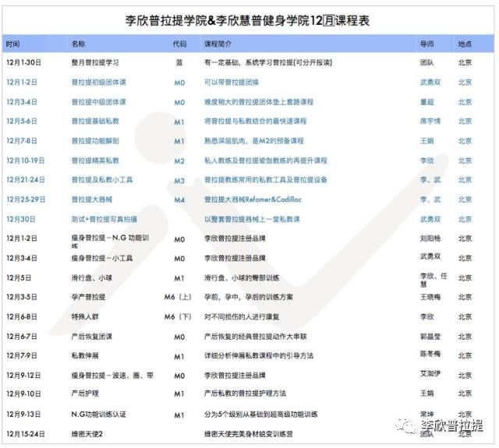This screenshot has width=499, height=448.
Task: Select the 课程简介 column header
Action: 218,44
